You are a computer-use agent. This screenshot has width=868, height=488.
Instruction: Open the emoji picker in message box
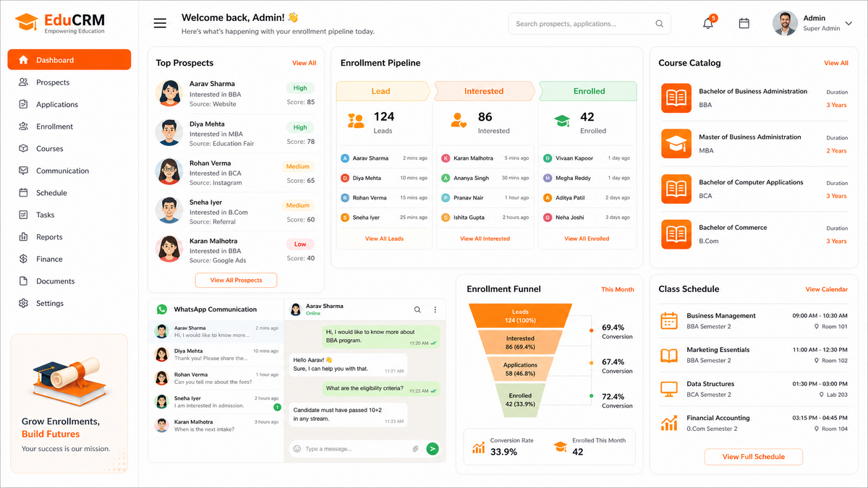297,449
